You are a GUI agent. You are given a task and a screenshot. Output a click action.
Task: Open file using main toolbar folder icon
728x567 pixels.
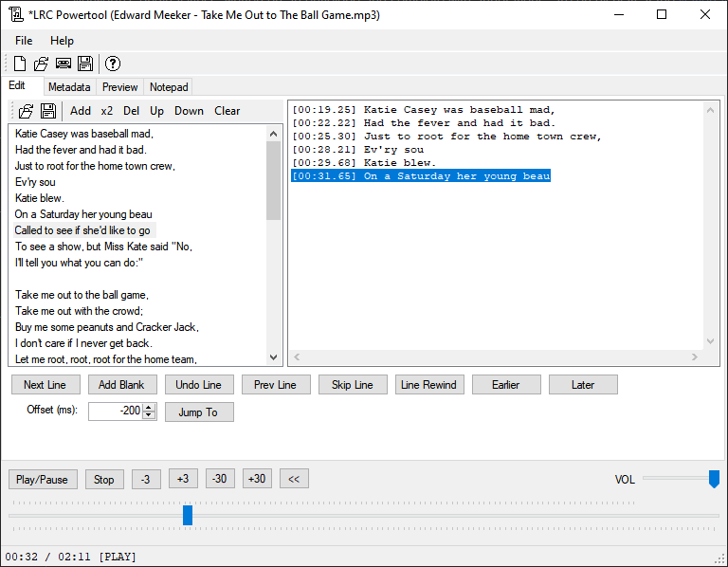(x=42, y=64)
